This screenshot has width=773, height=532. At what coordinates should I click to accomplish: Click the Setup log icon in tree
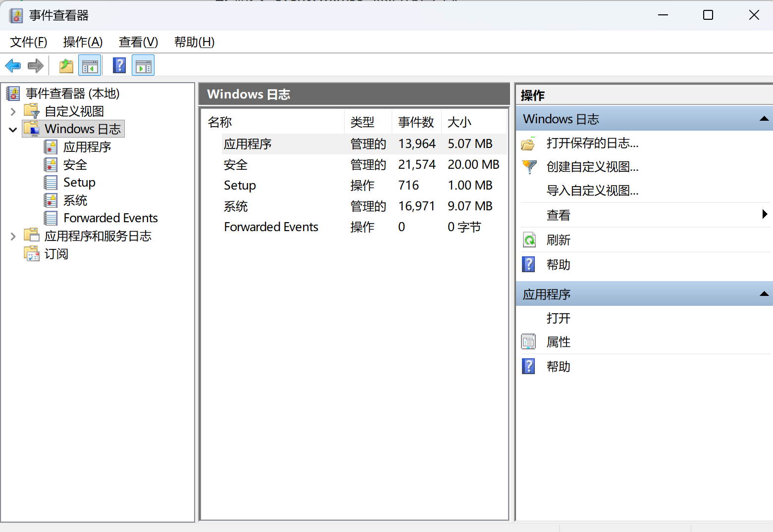click(x=51, y=183)
